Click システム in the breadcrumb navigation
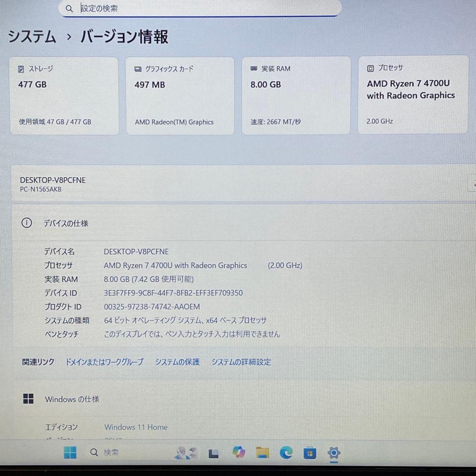 point(31,37)
